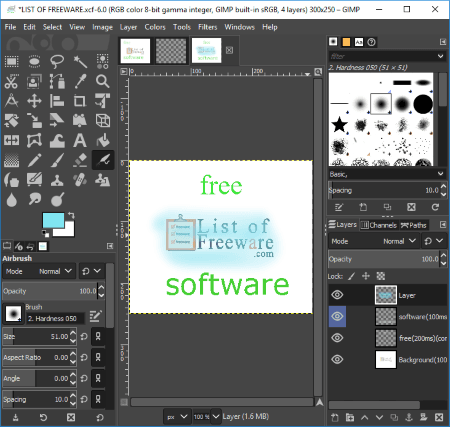This screenshot has height=427, width=450.
Task: Hide the Background layer
Action: click(x=337, y=359)
